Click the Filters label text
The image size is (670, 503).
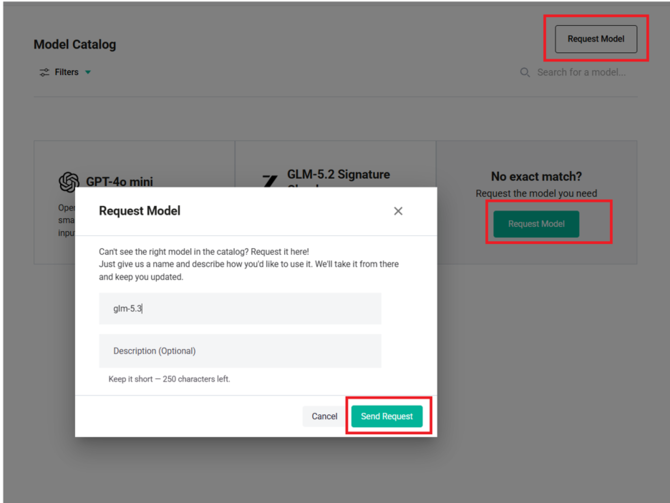[x=67, y=72]
